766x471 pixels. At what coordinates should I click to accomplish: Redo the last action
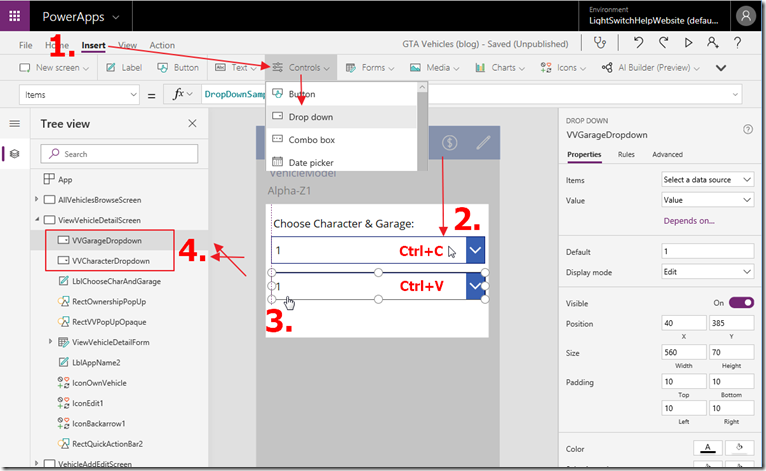(663, 43)
